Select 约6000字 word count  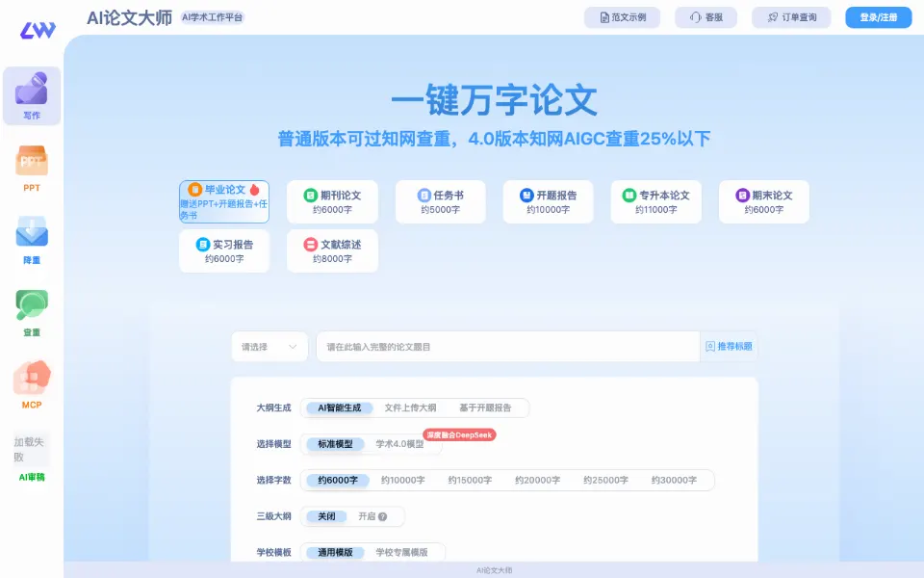[x=338, y=480]
